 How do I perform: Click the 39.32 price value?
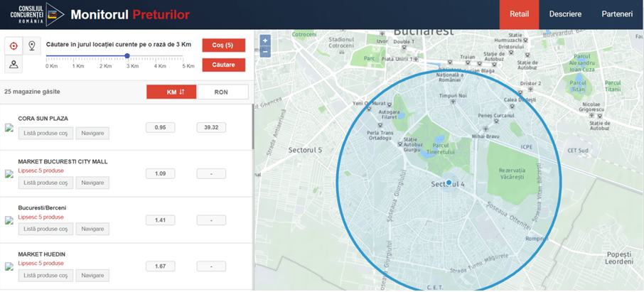tap(211, 128)
